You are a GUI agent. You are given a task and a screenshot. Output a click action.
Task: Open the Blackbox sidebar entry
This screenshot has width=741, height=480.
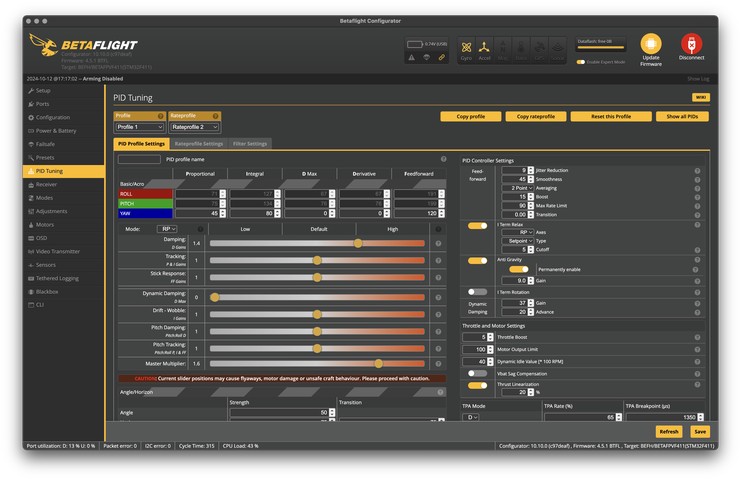click(x=47, y=291)
